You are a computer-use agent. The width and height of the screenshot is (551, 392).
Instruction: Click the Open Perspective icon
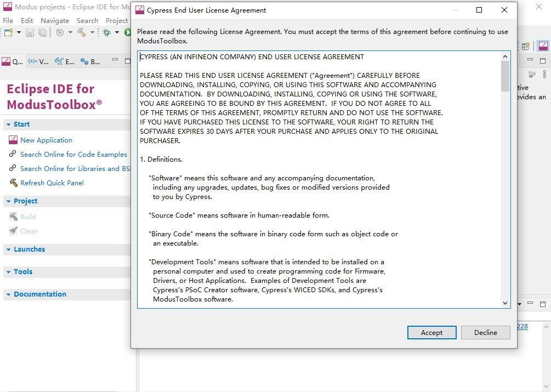click(x=526, y=46)
